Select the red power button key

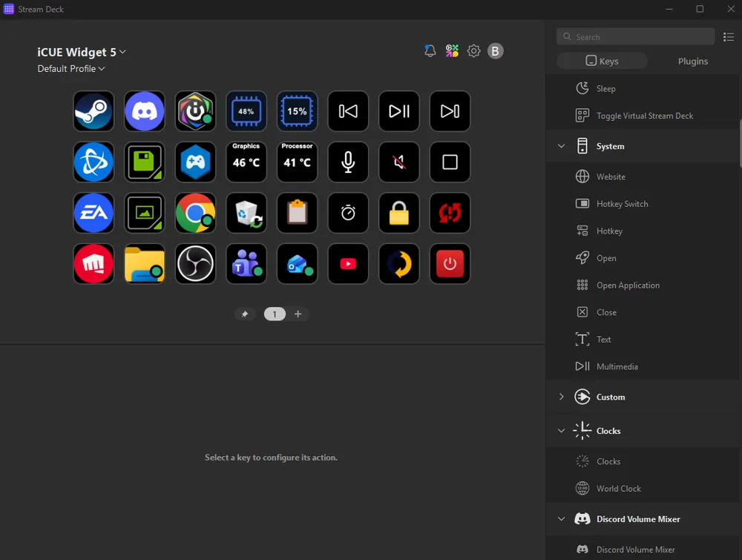[450, 264]
